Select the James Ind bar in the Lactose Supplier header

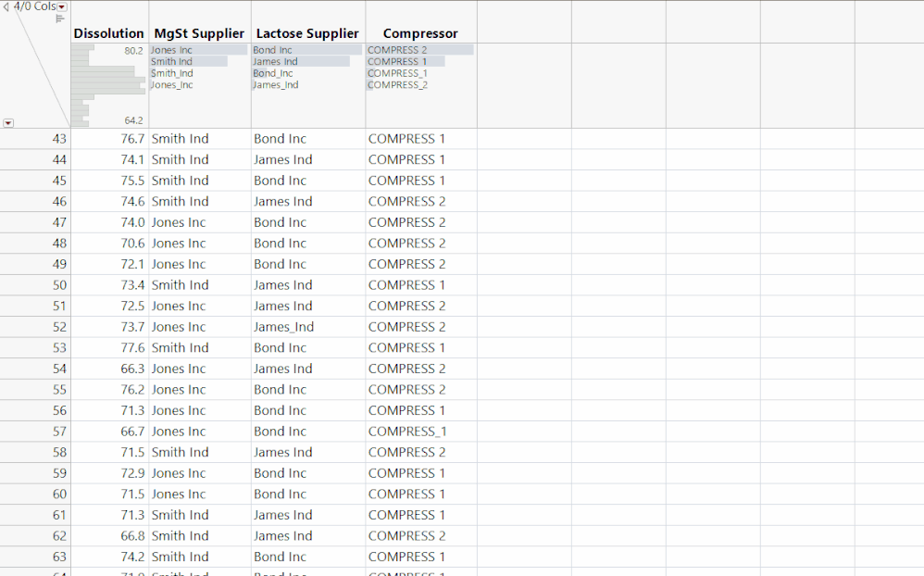coord(301,61)
